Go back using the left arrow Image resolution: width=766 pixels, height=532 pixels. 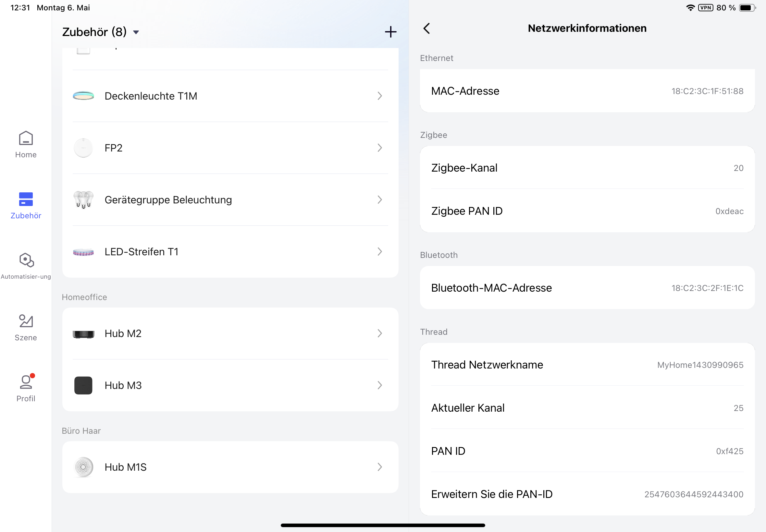click(426, 28)
